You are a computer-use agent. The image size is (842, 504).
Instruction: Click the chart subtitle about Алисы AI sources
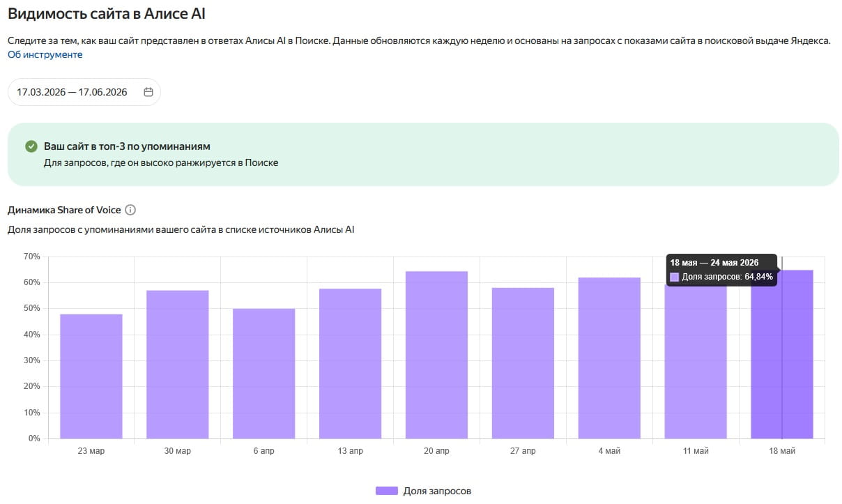(181, 229)
